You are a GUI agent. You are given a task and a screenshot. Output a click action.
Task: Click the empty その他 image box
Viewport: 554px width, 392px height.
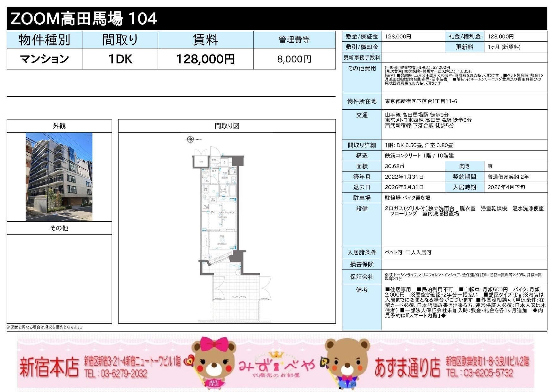(x=59, y=279)
